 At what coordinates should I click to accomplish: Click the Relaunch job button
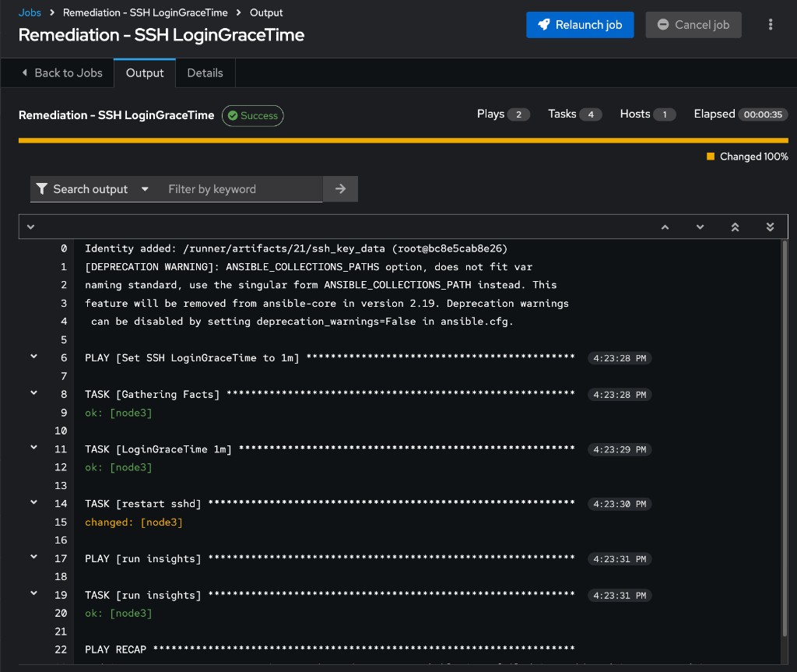click(579, 24)
